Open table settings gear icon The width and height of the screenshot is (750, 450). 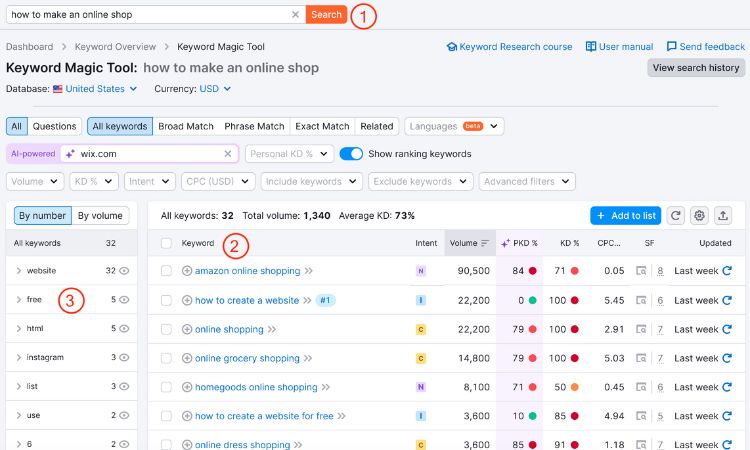[699, 216]
